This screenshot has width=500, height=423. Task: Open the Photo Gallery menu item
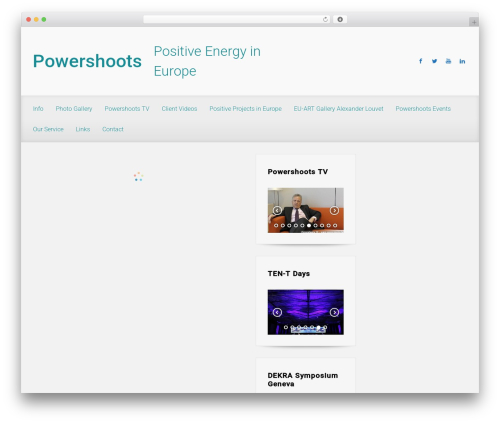74,109
